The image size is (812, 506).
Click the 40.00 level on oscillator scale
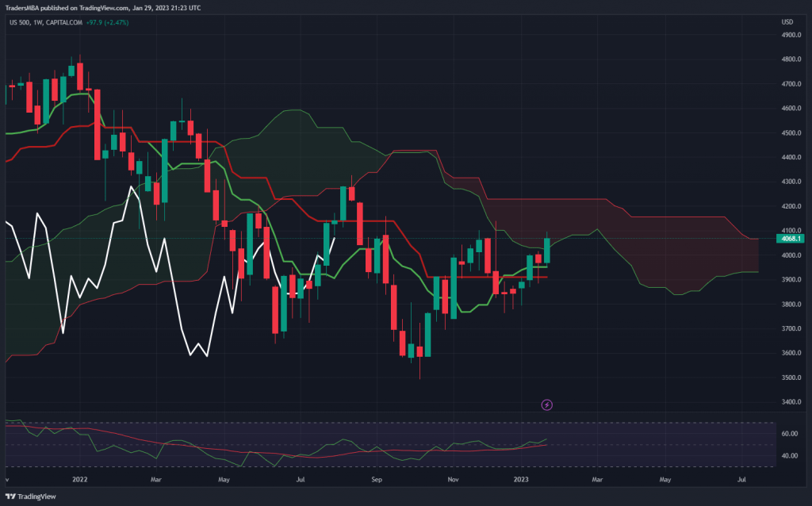[789, 456]
